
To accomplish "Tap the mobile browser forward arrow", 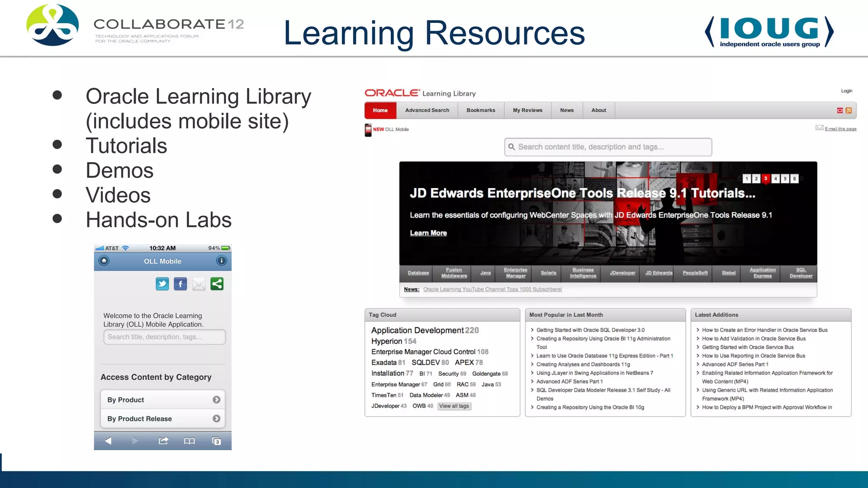I will point(135,441).
